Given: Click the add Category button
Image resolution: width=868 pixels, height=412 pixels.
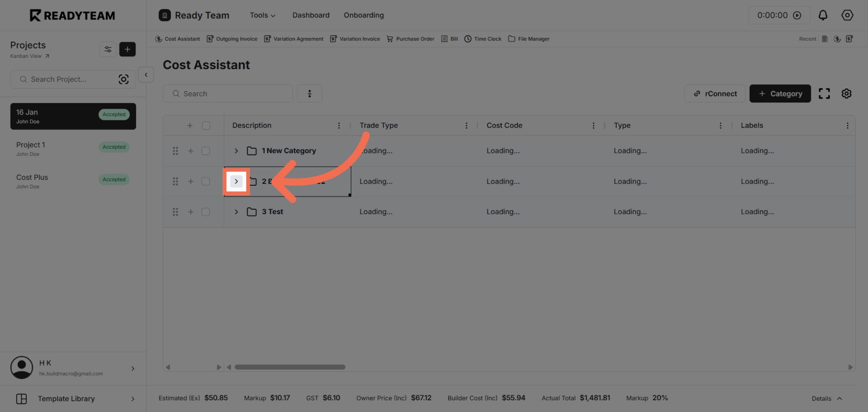Looking at the screenshot, I should pyautogui.click(x=780, y=94).
